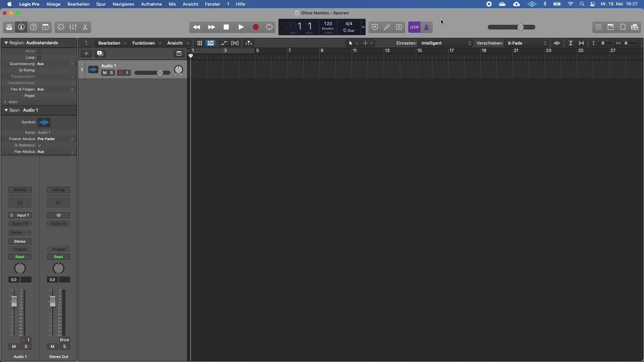The image size is (644, 362).
Task: Open Ablage menu
Action: 53,4
